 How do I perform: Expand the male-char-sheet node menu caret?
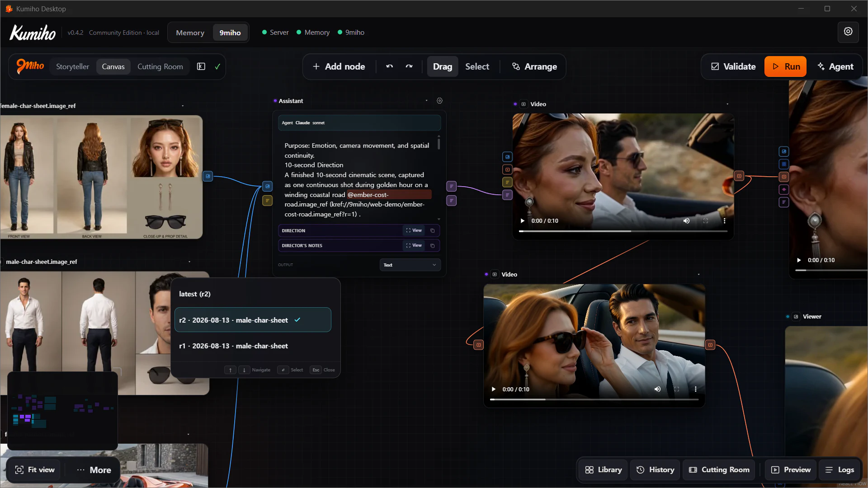189,262
